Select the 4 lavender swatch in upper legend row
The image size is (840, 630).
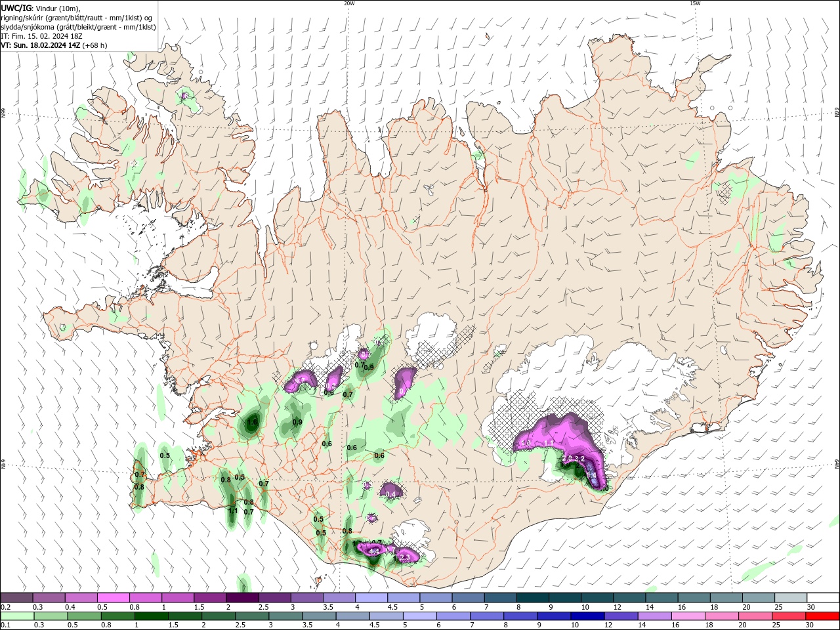371,598
